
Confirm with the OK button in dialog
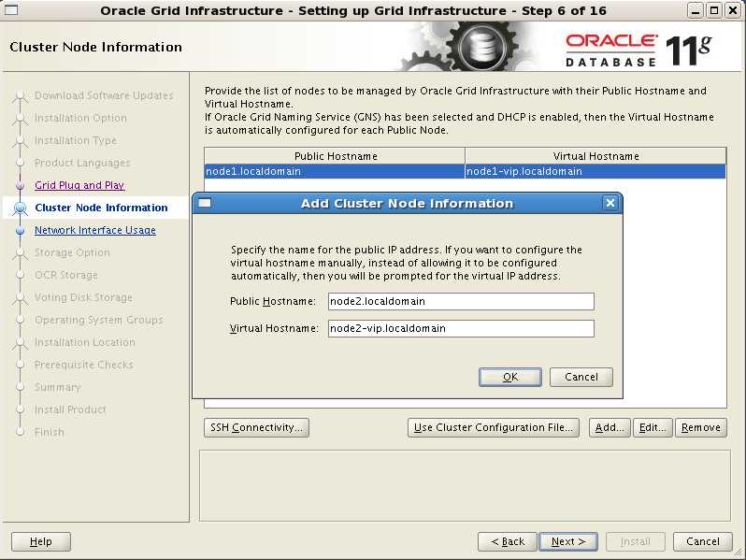510,377
